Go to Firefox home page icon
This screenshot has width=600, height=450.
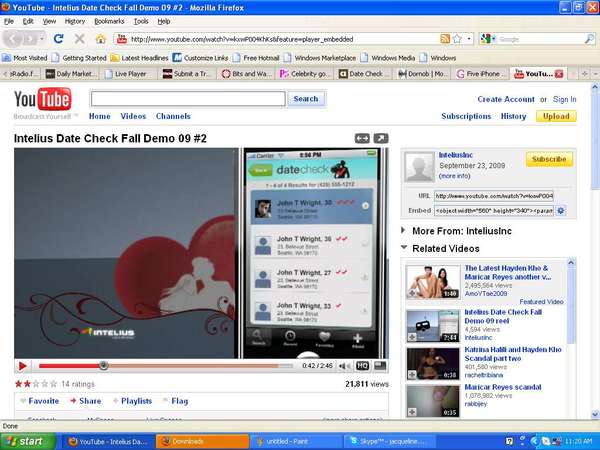(x=100, y=39)
